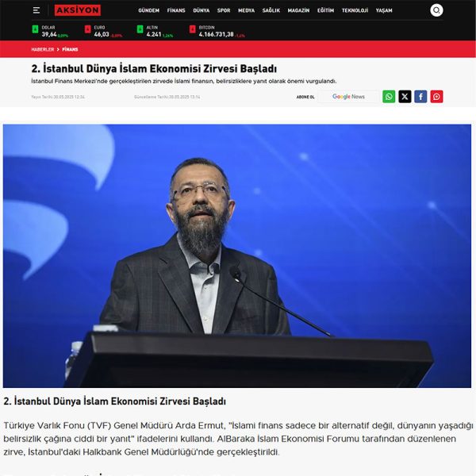Follow on Google News button
476x476 pixels.
click(348, 97)
